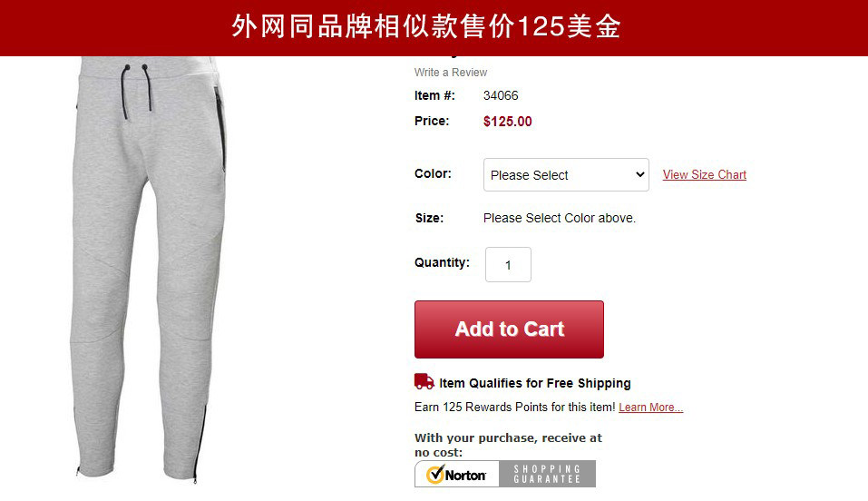Click the gray sweatpants product image
Viewport: 868px width, 501px height.
(149, 270)
